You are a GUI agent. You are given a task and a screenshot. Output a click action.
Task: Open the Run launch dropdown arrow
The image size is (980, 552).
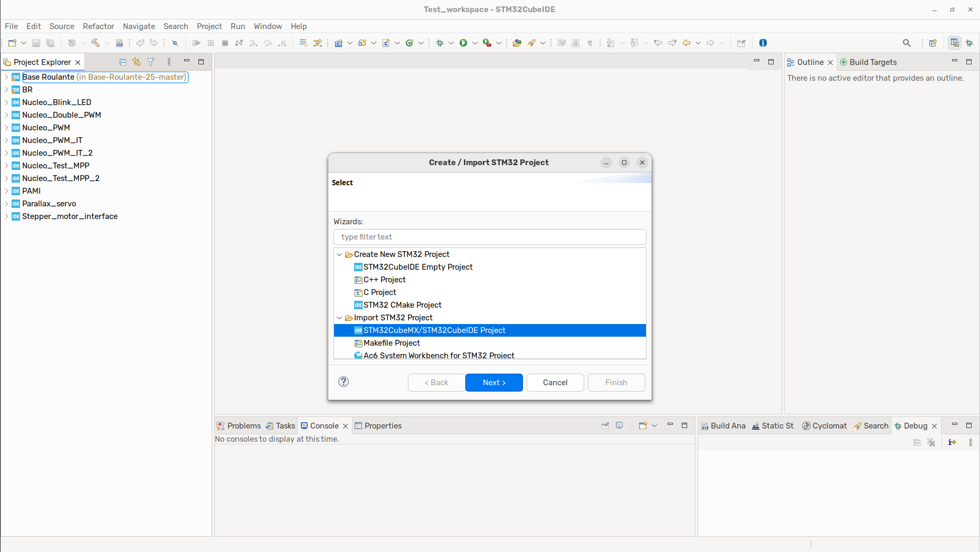[x=475, y=43]
